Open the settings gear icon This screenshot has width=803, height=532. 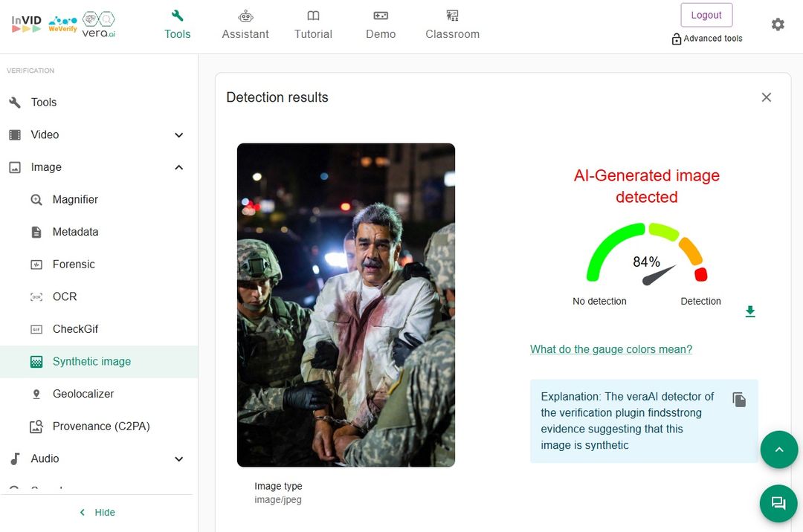(778, 25)
